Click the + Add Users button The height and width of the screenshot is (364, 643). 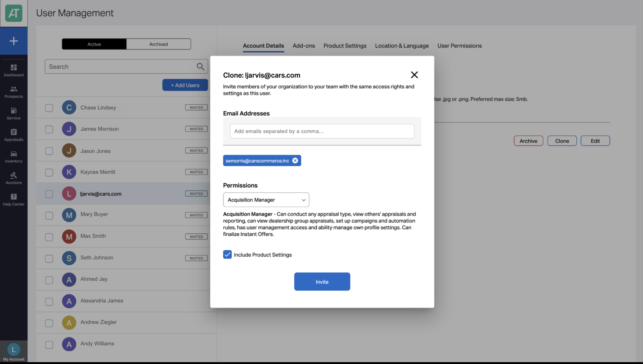click(185, 85)
